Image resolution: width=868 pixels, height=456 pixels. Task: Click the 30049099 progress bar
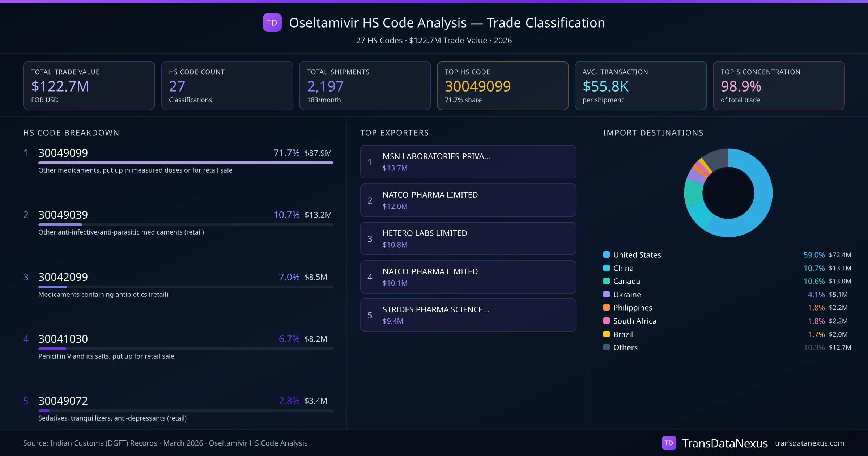point(186,163)
